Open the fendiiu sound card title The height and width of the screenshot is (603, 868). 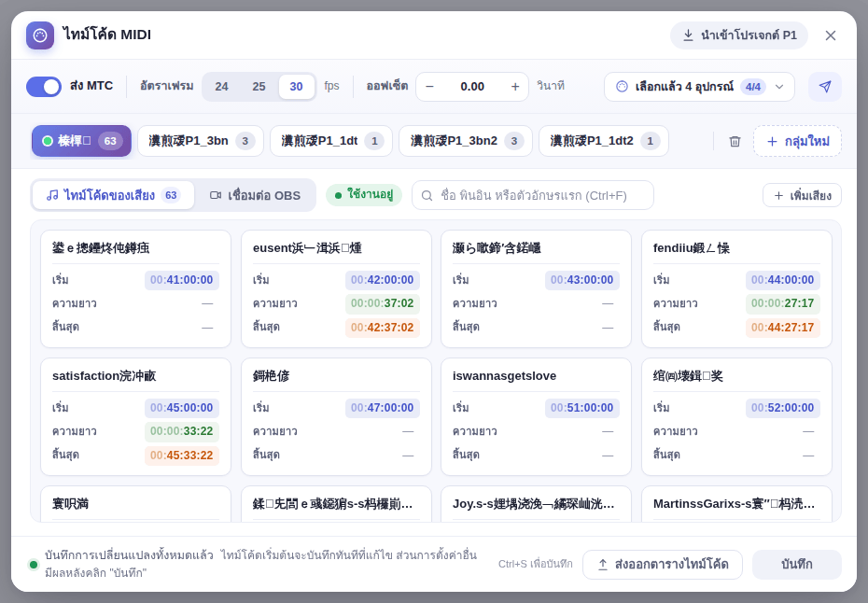[692, 248]
